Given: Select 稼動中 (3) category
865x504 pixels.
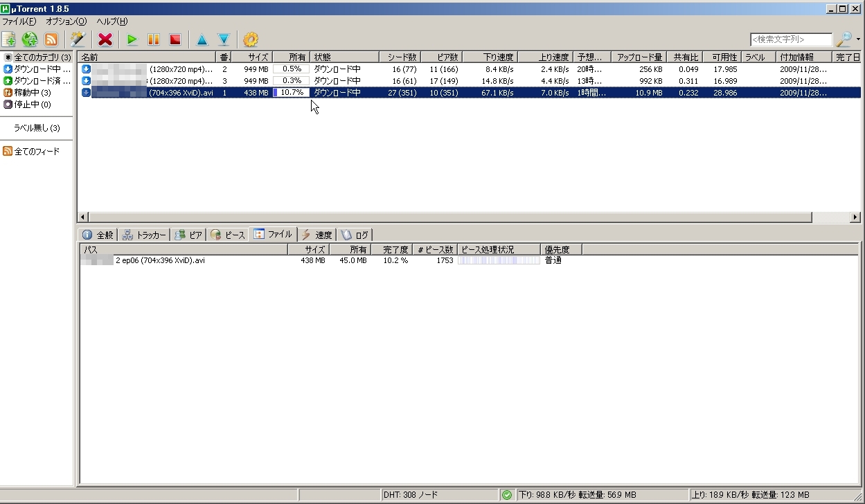Looking at the screenshot, I should [x=28, y=93].
